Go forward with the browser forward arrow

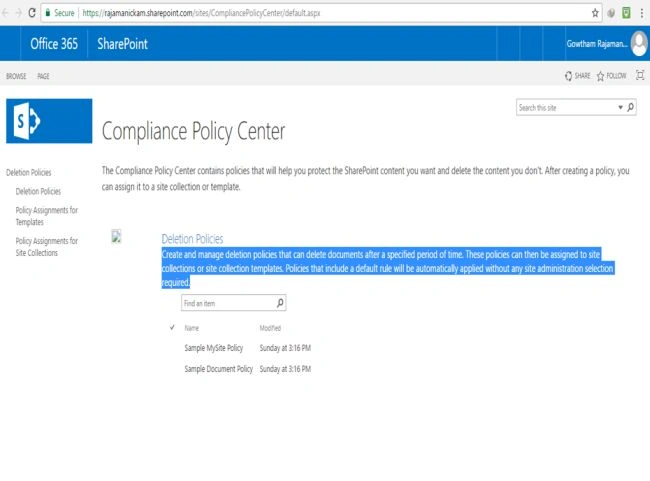tap(18, 13)
